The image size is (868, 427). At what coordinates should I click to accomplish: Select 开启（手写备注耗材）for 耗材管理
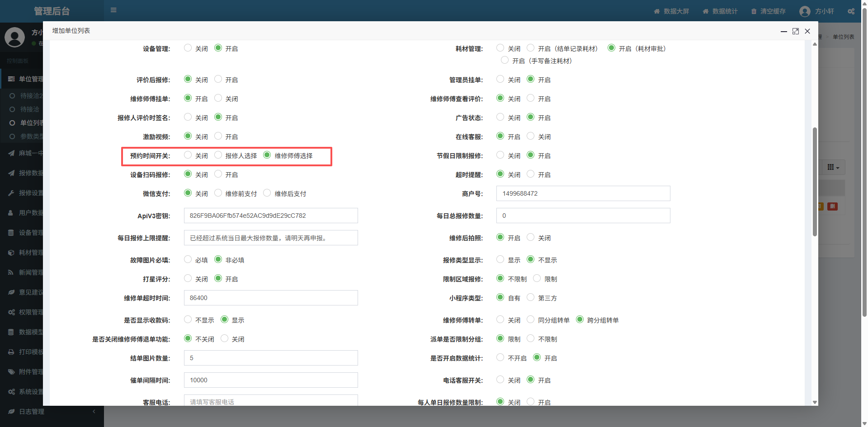(x=505, y=60)
